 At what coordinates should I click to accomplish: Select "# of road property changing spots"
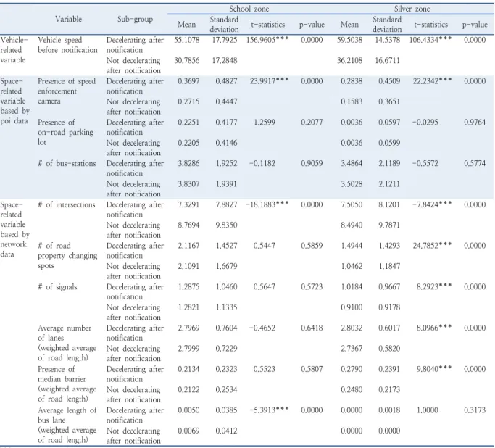pyautogui.click(x=67, y=255)
